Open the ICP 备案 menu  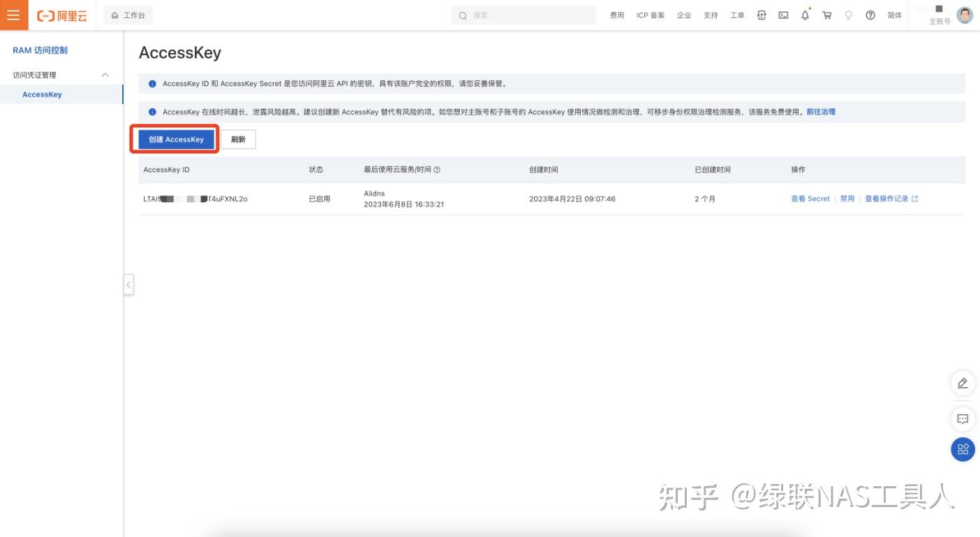click(651, 15)
